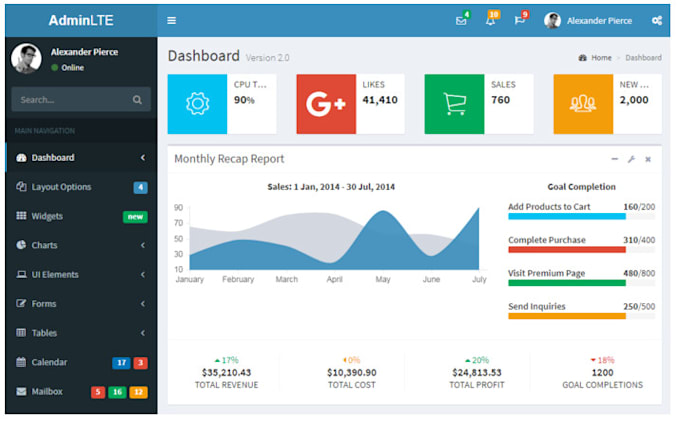Screen dimensions: 680x422
Task: Open the wrench options in Monthly Recap Report
Action: pyautogui.click(x=631, y=159)
